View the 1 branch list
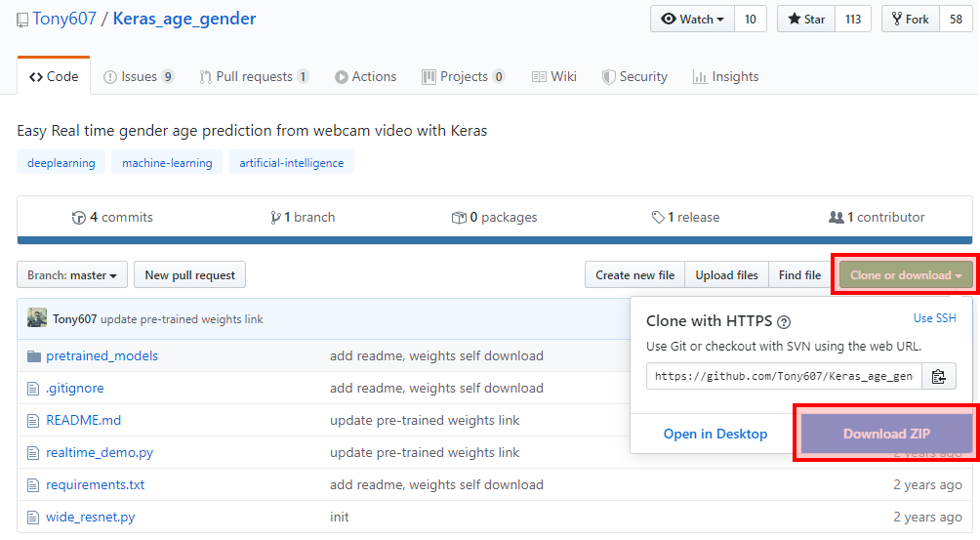980x540 pixels. pyautogui.click(x=304, y=217)
